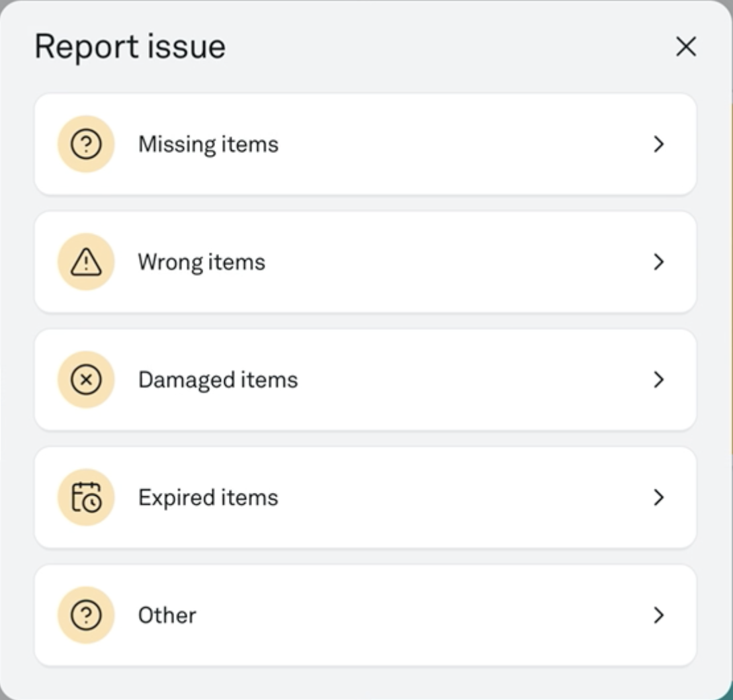Select the Damaged items label
Screen dimensions: 733x700
pos(218,380)
